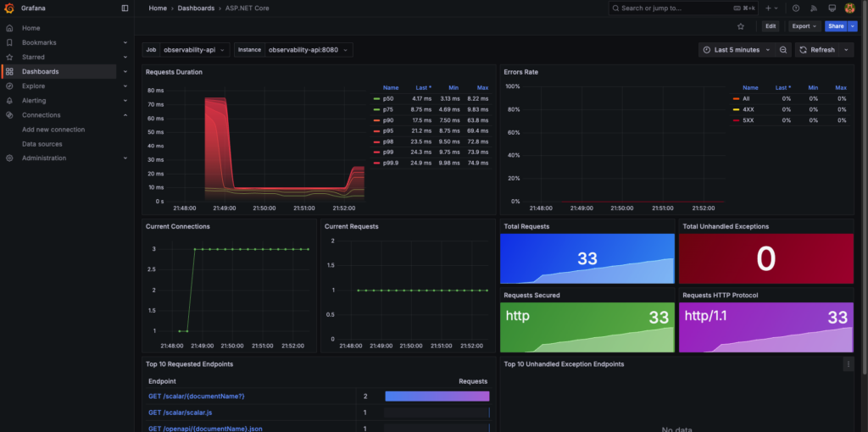Toggle the 4XX series in Errors Rate legend

(750, 109)
